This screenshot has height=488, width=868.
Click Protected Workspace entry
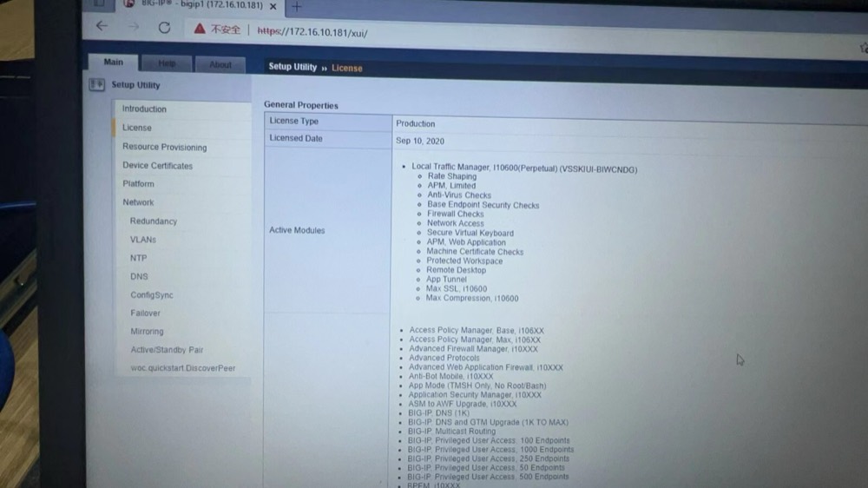coord(464,260)
